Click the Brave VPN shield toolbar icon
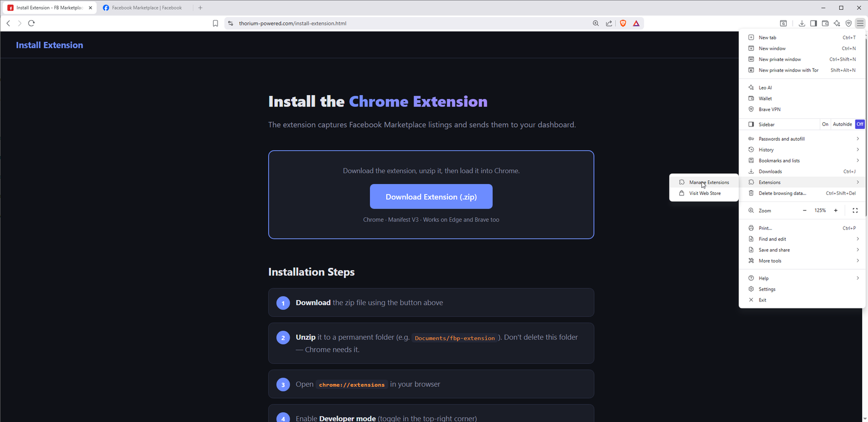The height and width of the screenshot is (422, 868). pos(848,23)
